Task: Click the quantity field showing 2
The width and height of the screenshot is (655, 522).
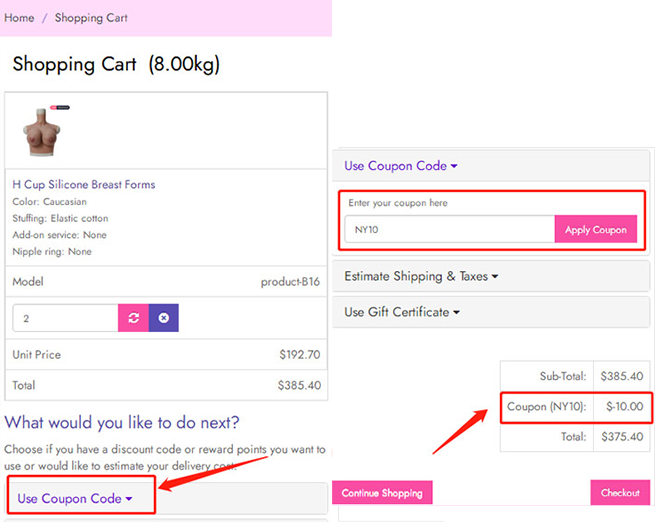Action: point(65,318)
